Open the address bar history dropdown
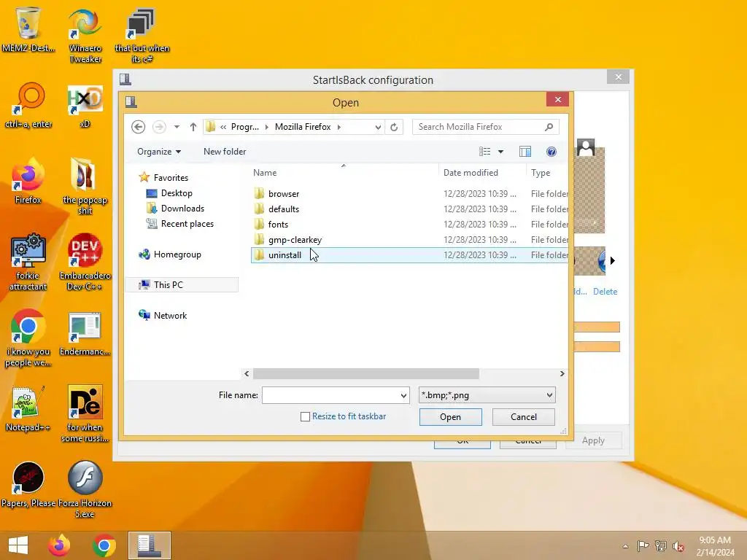This screenshot has width=747, height=560. 378,127
